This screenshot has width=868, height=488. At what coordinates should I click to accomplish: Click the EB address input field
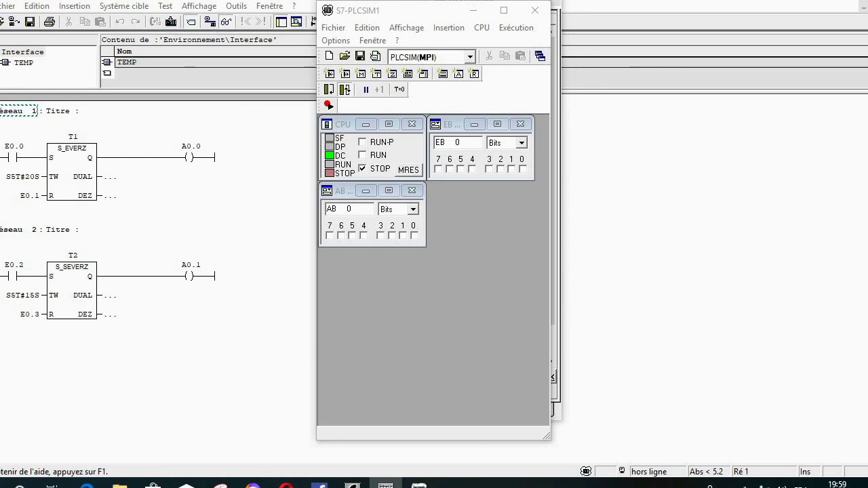[x=458, y=142]
